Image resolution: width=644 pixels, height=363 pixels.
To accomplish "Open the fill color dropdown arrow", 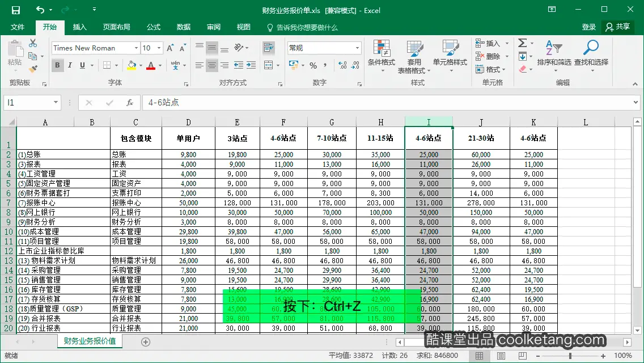I will [141, 65].
